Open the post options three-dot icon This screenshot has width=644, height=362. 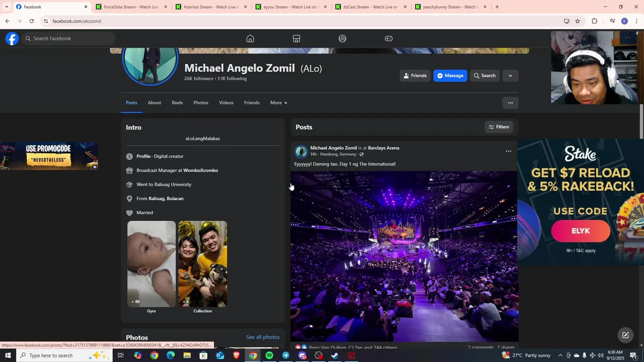coord(508,151)
